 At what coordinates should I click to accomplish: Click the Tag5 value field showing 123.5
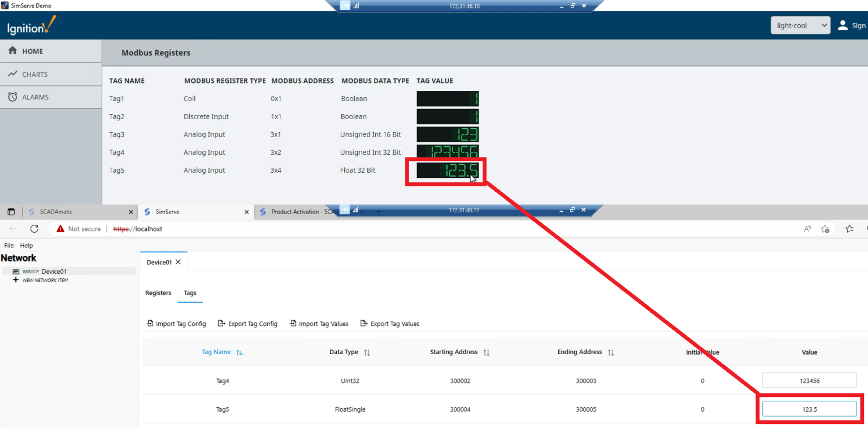click(x=809, y=408)
